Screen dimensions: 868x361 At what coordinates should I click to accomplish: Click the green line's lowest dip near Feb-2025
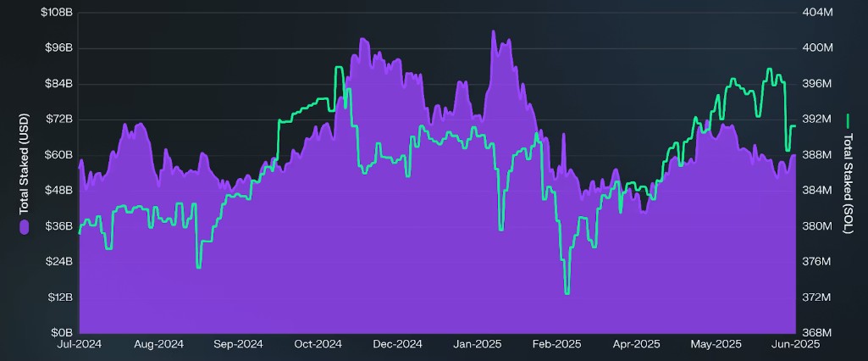click(x=567, y=292)
